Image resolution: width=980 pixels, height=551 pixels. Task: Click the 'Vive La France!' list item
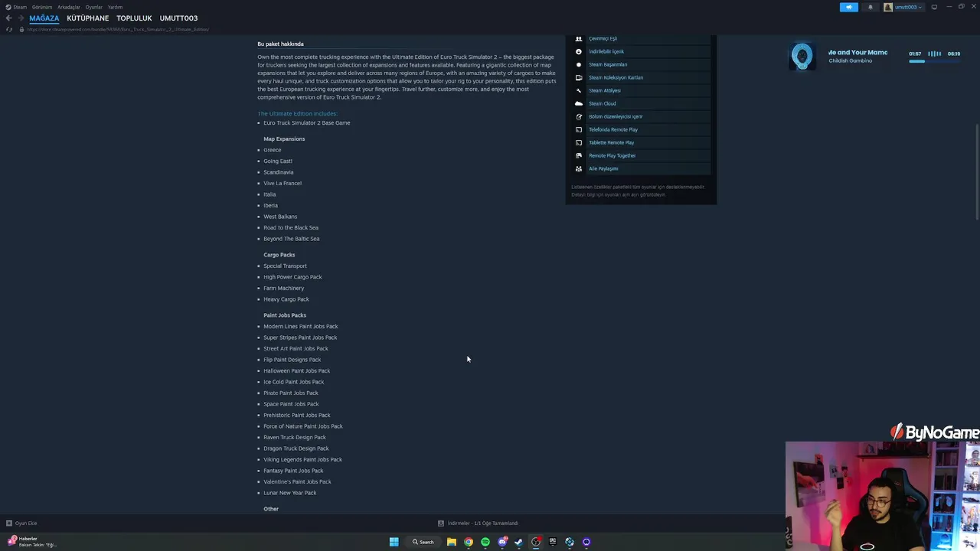click(283, 183)
